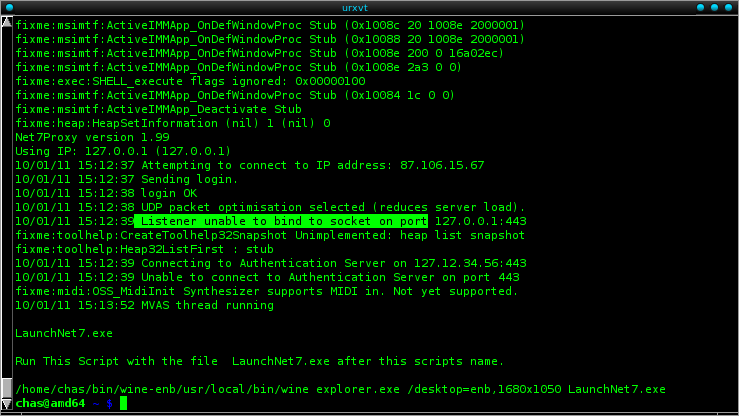Screen dimensions: 739x416
Task: Click the middle blue dot in the title bar
Action: point(714,8)
